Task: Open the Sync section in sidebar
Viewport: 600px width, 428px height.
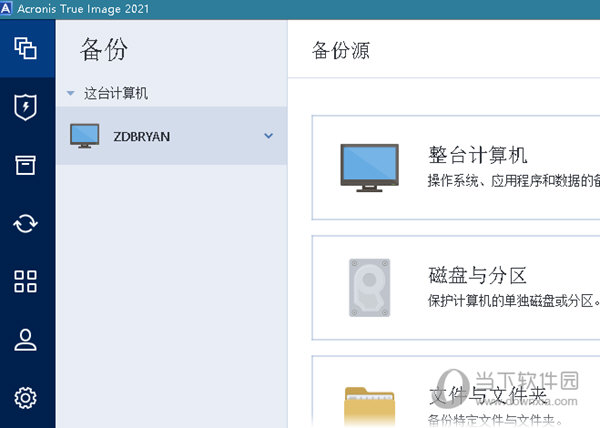Action: pyautogui.click(x=26, y=223)
